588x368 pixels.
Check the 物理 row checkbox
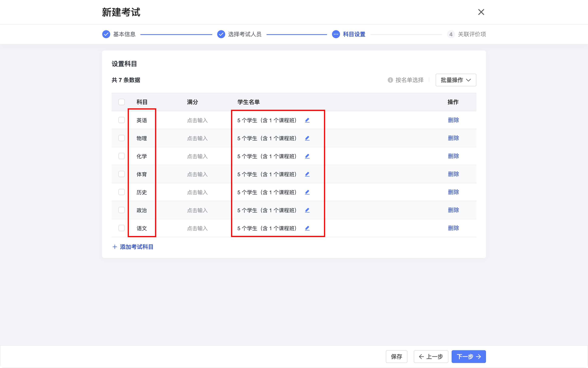(x=121, y=138)
